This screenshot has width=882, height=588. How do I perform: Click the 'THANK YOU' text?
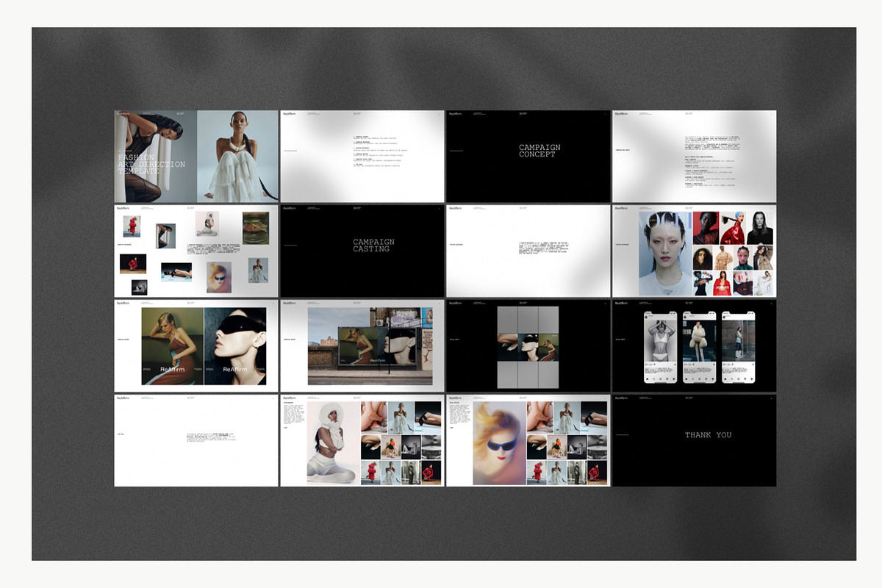coord(708,435)
